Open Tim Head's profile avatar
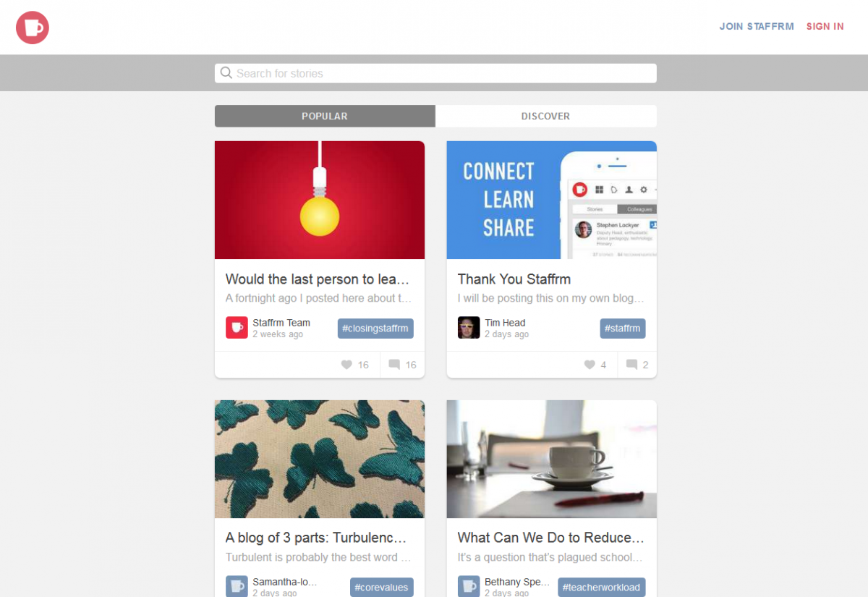 click(x=469, y=328)
